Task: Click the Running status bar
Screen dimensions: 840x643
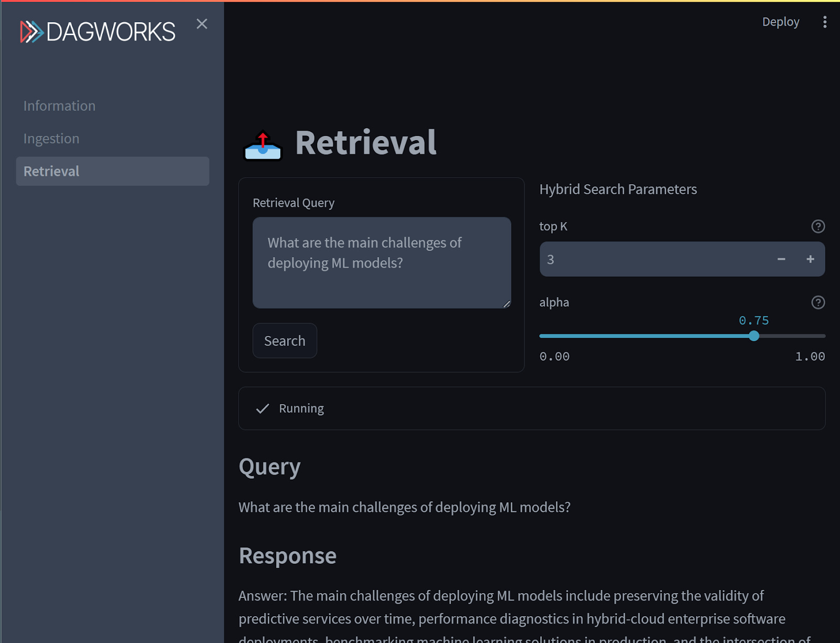Action: (532, 408)
